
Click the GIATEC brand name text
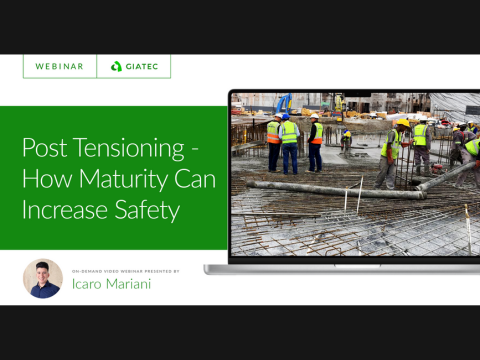click(142, 67)
